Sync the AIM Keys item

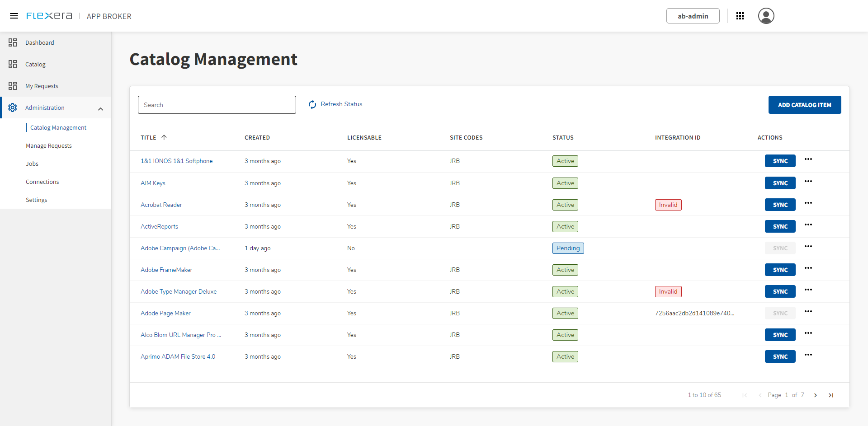point(780,183)
